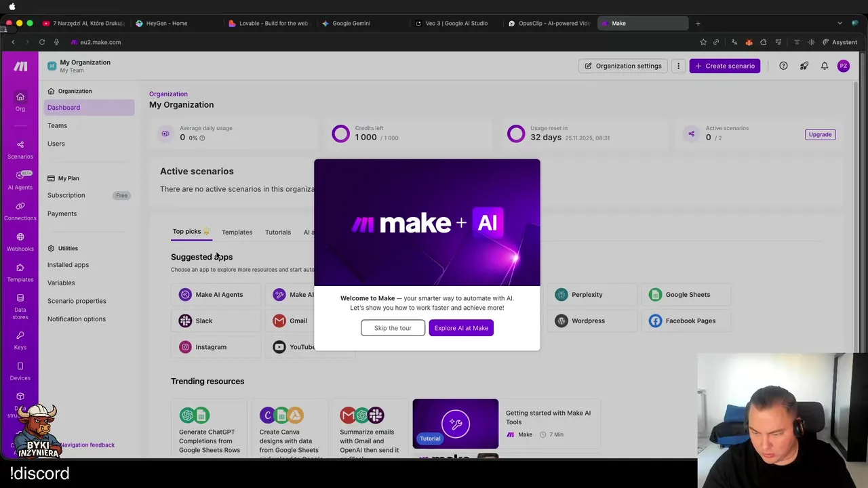Image resolution: width=868 pixels, height=488 pixels.
Task: Open the notifications bell
Action: (x=824, y=66)
